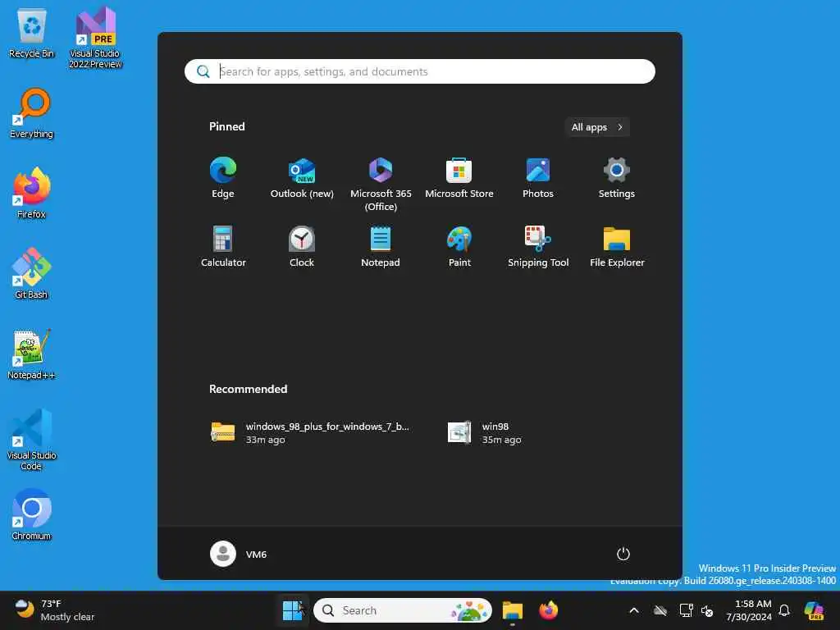Select the Git Bash desktop shortcut
Screen dimensions: 840x630
coord(32,274)
